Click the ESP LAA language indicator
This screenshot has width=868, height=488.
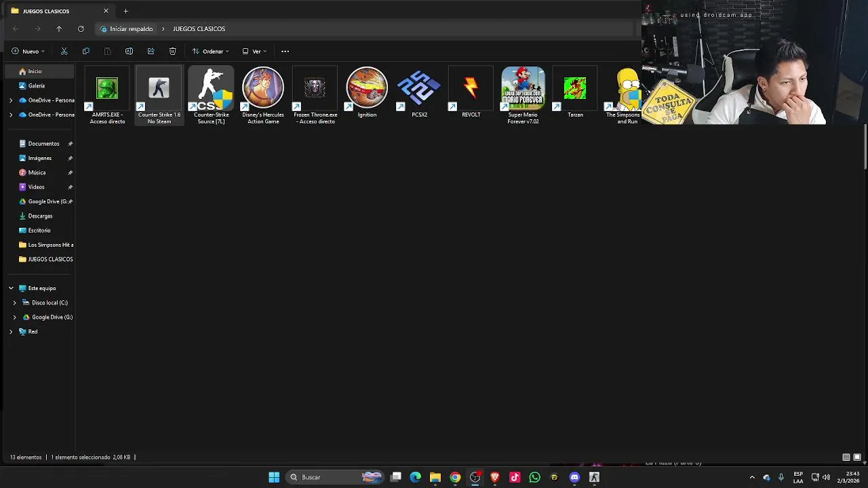pos(798,477)
